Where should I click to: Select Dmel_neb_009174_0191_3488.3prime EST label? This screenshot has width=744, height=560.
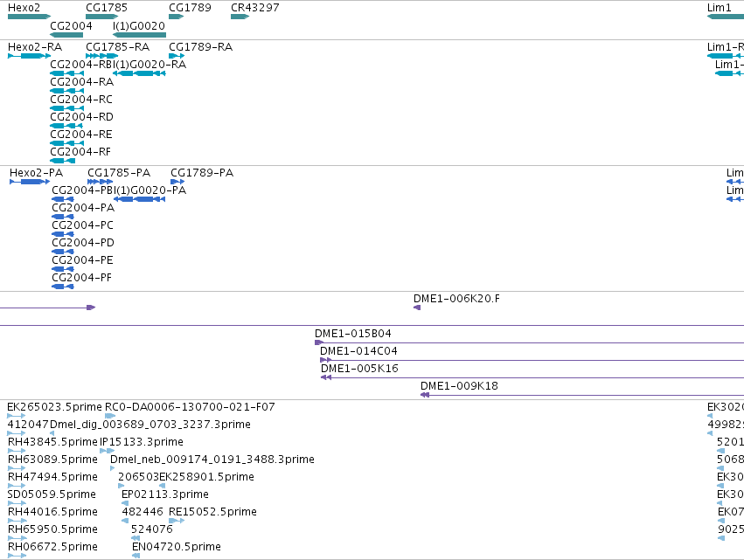click(x=212, y=460)
